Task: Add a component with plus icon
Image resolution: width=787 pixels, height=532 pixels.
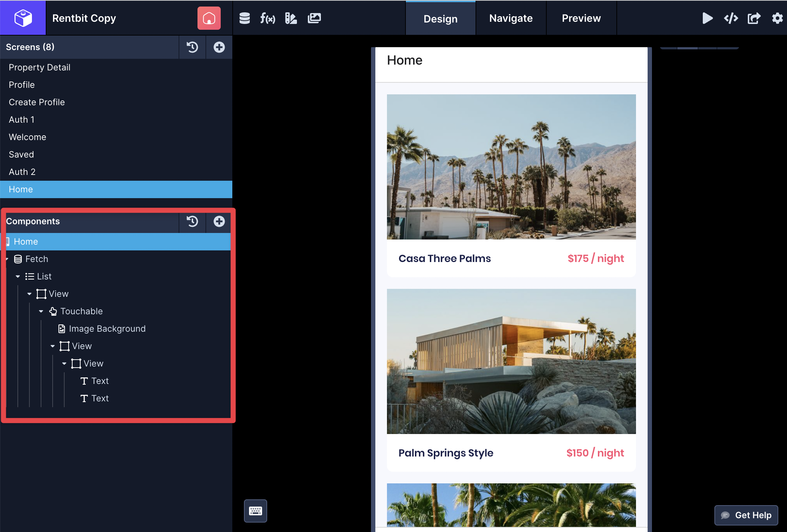Action: coord(219,221)
